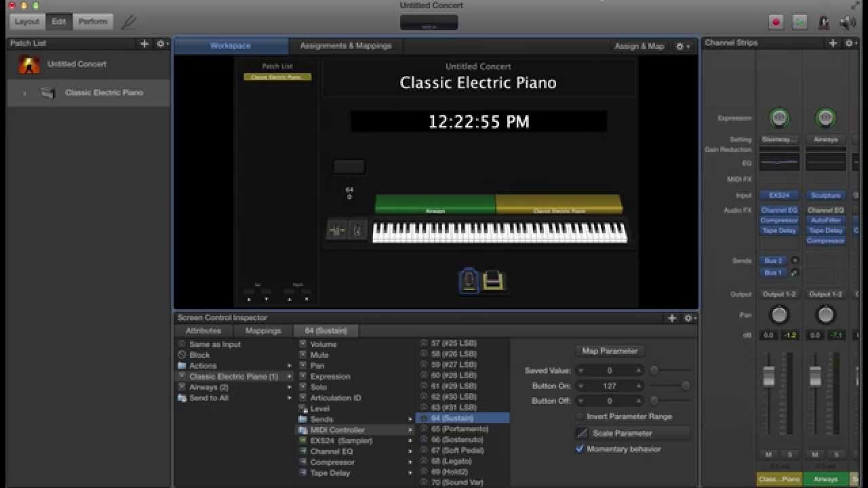Viewport: 868px width, 488px height.
Task: Open the Workspace tab
Action: click(231, 45)
